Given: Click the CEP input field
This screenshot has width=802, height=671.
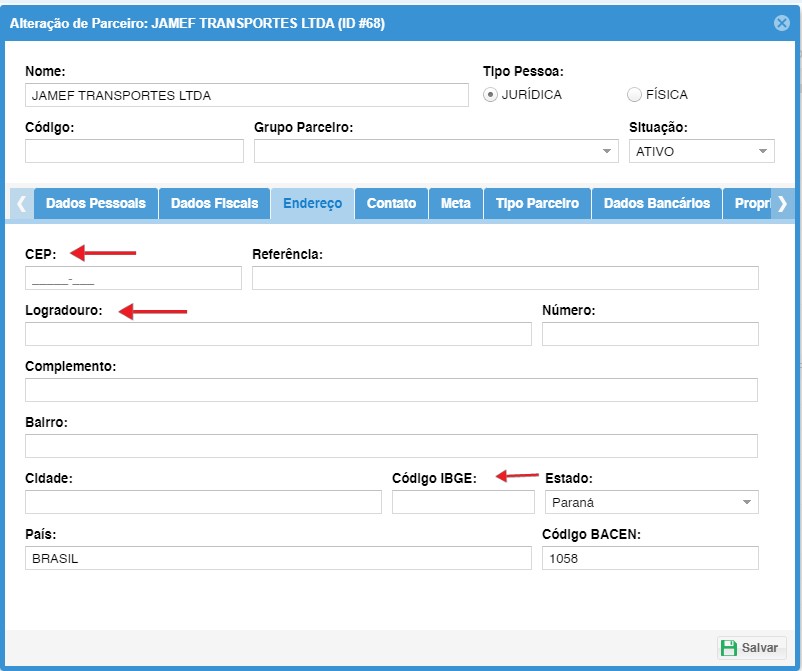Looking at the screenshot, I should (x=133, y=278).
